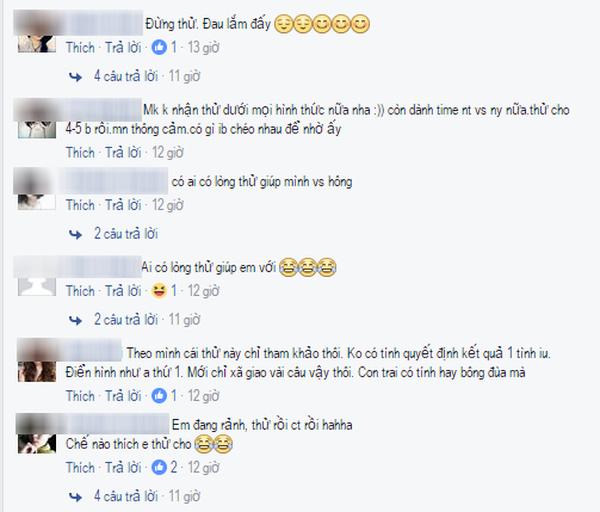Click 'Trả lời' on 'Ai có lòng thử giúp em' comment
Viewport: 600px width, 512px height.
pos(123,291)
